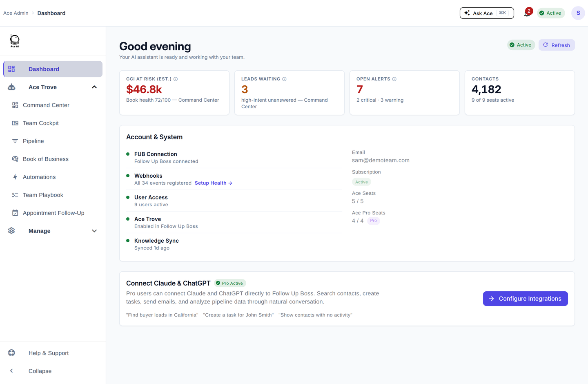This screenshot has height=384, width=588.
Task: Open Team Playbook in sidebar
Action: [53, 195]
